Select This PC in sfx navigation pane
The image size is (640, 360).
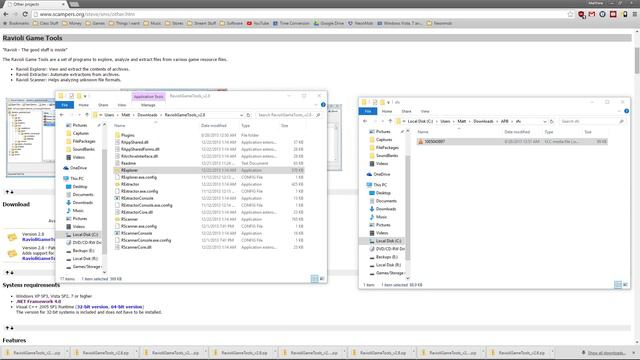point(377,185)
